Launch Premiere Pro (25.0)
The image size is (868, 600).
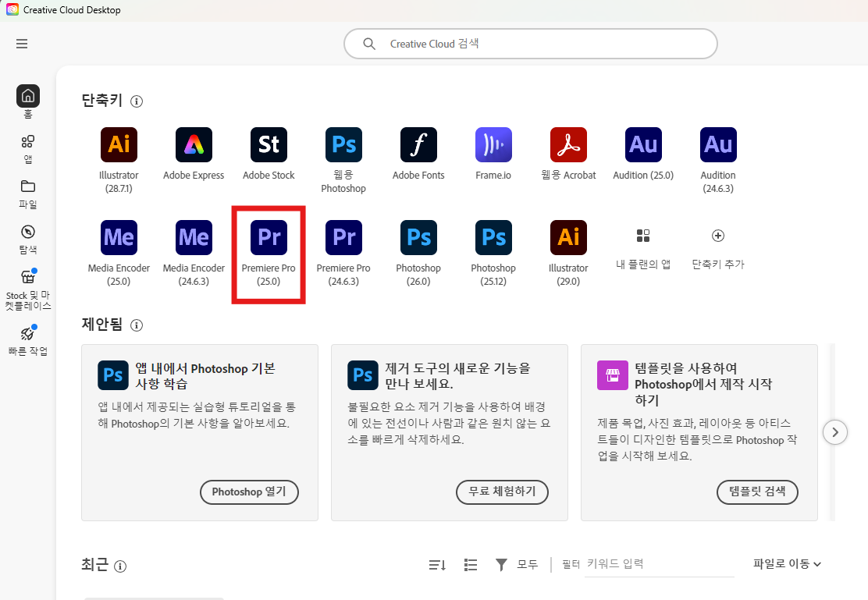(x=269, y=237)
